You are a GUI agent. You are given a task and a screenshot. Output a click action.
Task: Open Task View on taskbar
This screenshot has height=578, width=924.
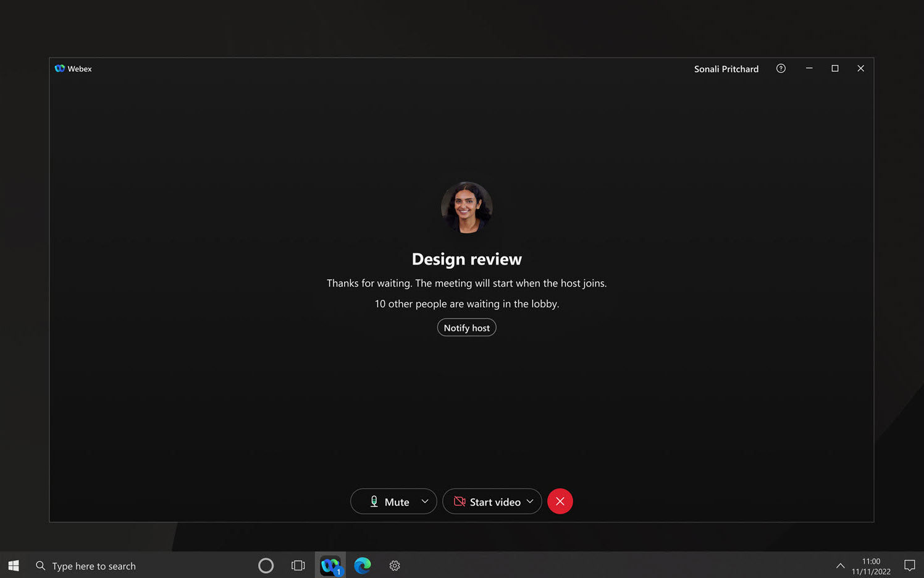(x=298, y=566)
